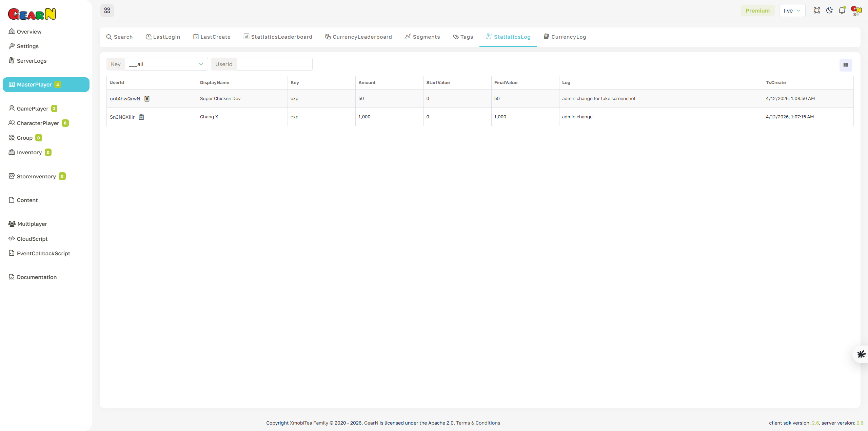Open notifications via the bell icon
This screenshot has width=868, height=431.
coord(842,11)
